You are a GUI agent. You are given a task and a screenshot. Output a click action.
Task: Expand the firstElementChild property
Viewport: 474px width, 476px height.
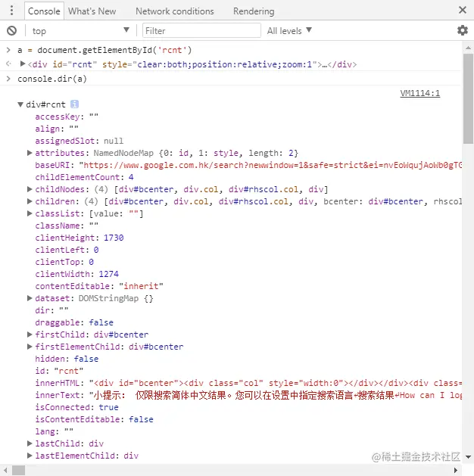click(x=30, y=347)
